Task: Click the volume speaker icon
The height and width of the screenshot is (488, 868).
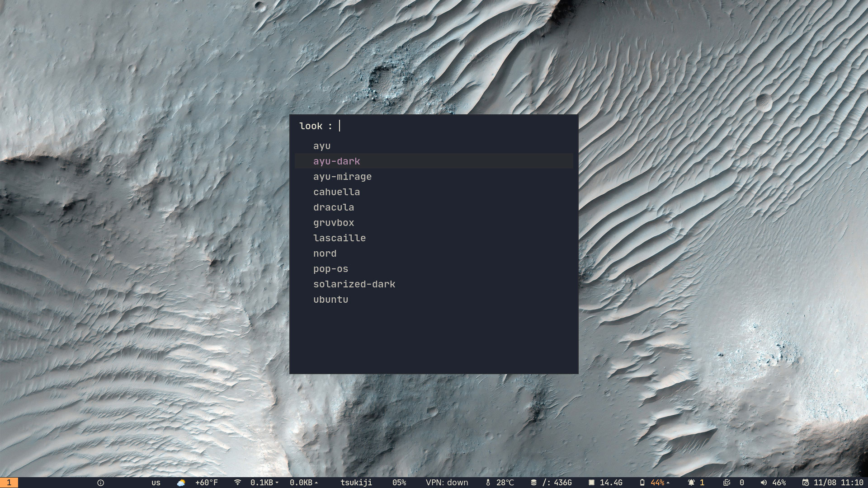Action: click(x=764, y=483)
